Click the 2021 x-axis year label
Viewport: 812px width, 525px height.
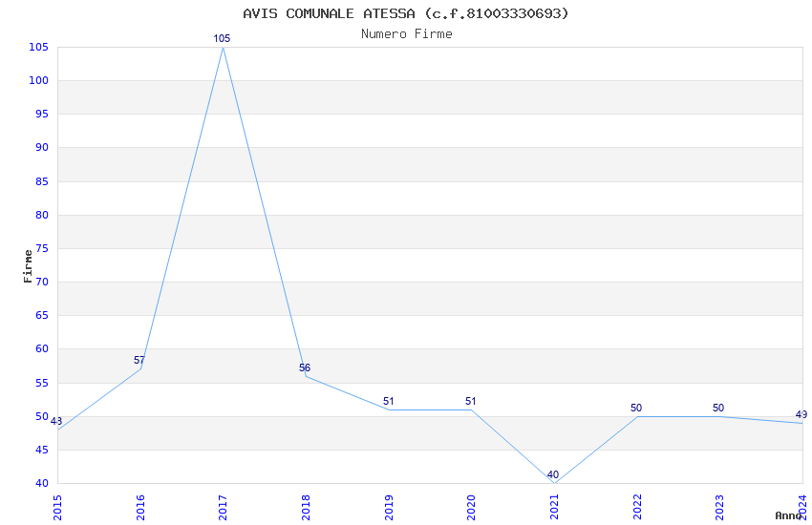pos(554,508)
